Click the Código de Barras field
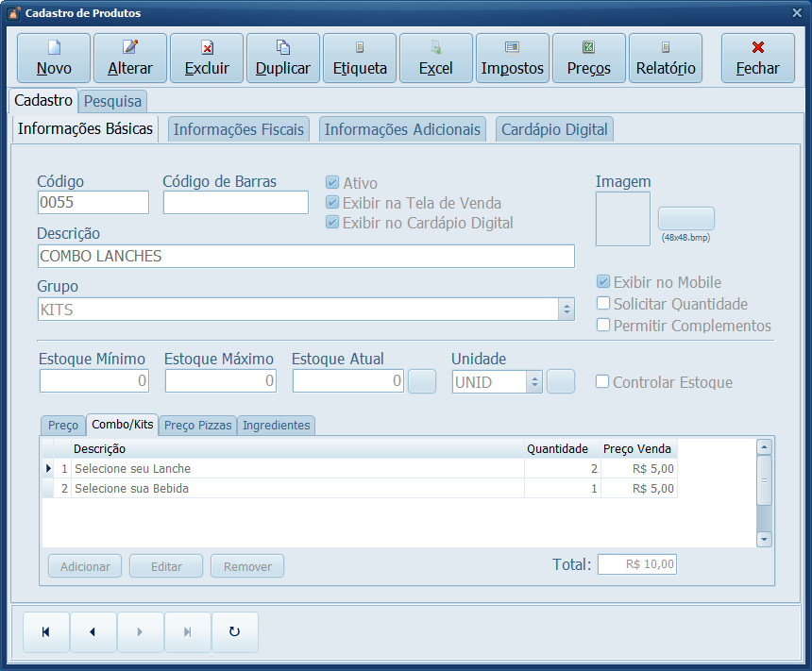812x671 pixels. coord(236,203)
